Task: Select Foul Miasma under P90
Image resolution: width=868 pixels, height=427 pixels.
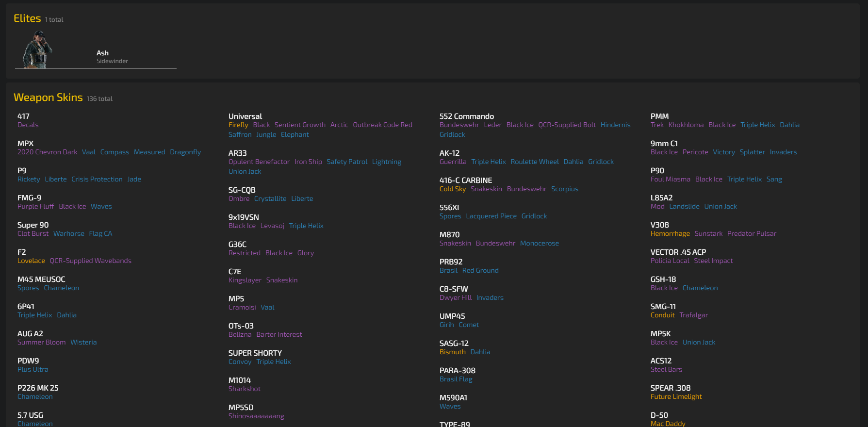Action: (x=671, y=179)
